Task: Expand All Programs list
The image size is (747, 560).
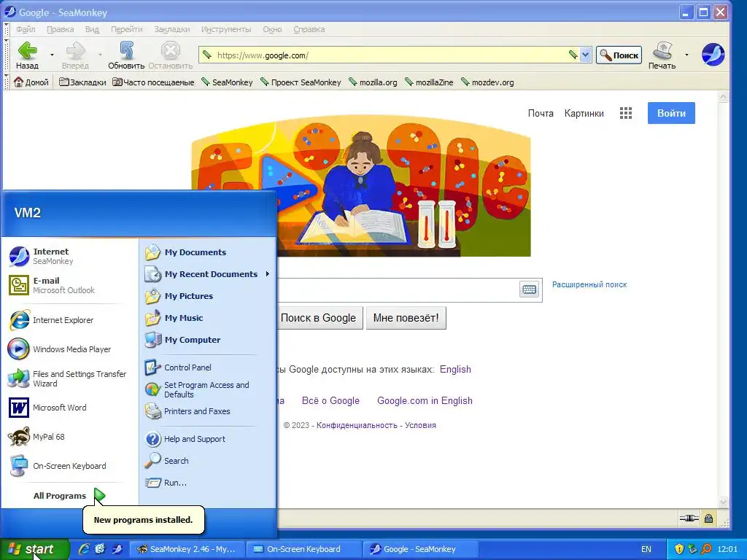Action: (69, 496)
